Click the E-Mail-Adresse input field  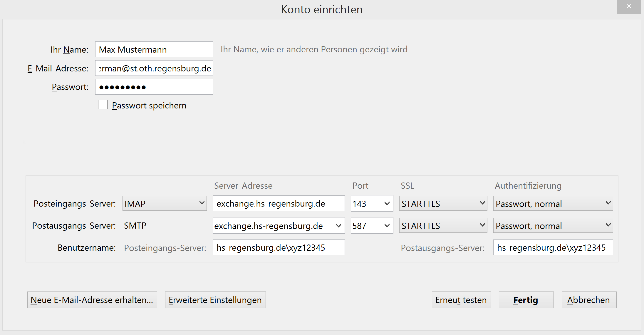[154, 68]
